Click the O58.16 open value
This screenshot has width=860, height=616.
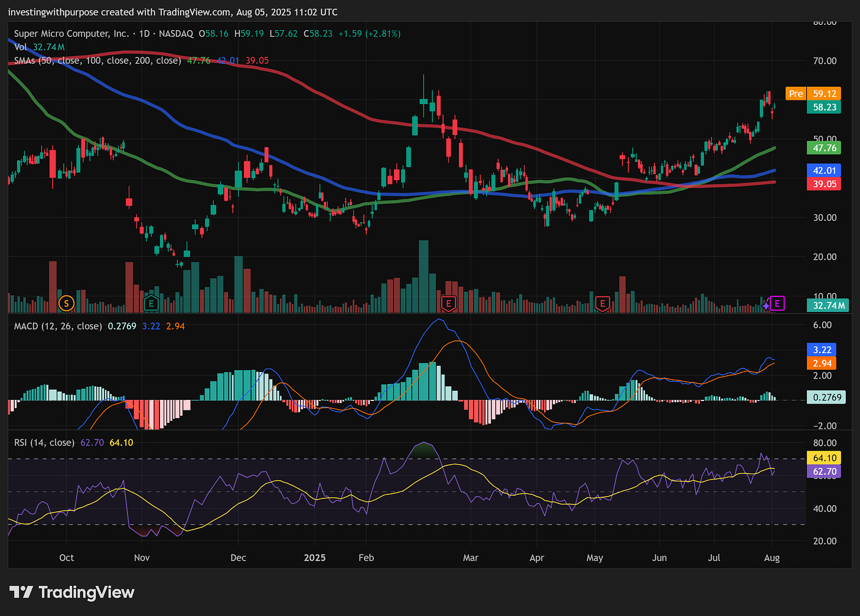tap(213, 34)
